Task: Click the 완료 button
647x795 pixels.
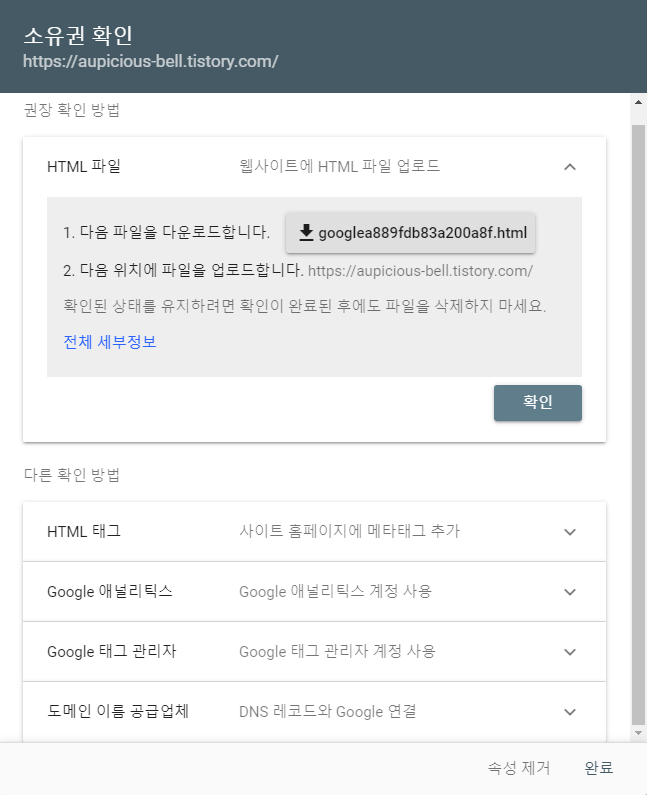Action: [x=599, y=768]
